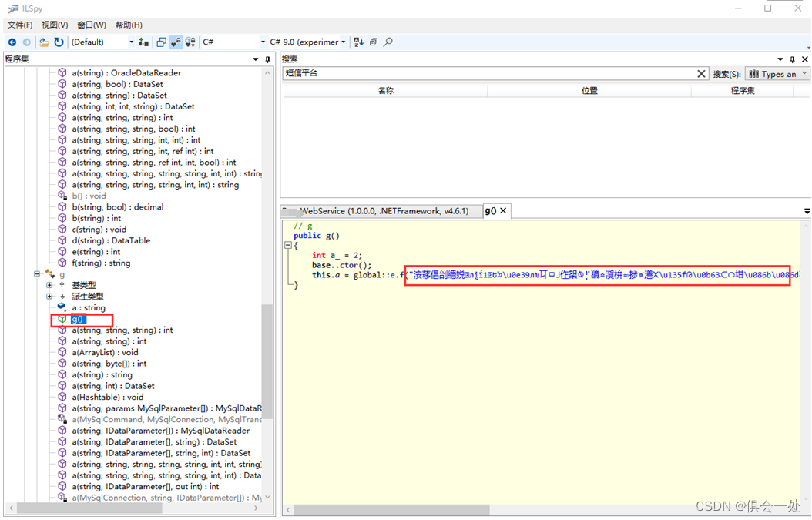Expand the 派生类型 tree node

(49, 297)
